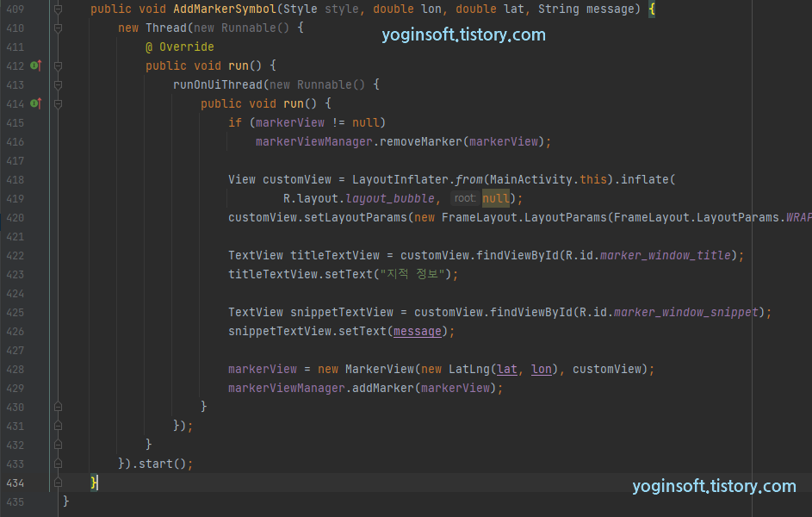Fold the runOnUiThread block at line 413
The width and height of the screenshot is (812, 517).
(x=58, y=85)
